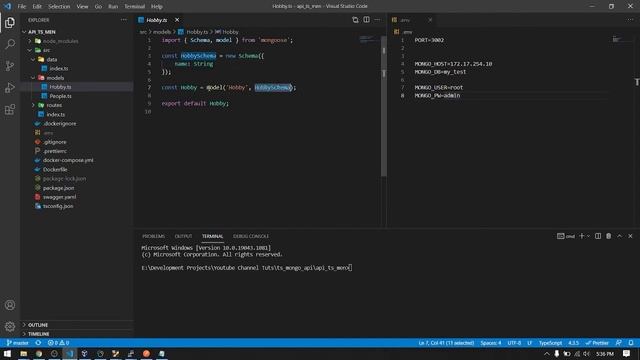640x360 pixels.
Task: Open problems via errors and warnings counter
Action: (x=58, y=343)
